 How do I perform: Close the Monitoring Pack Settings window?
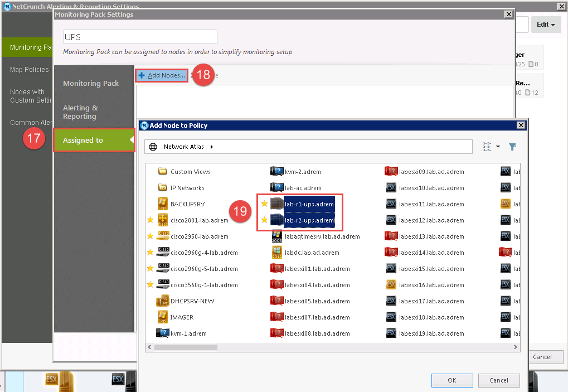pyautogui.click(x=509, y=14)
